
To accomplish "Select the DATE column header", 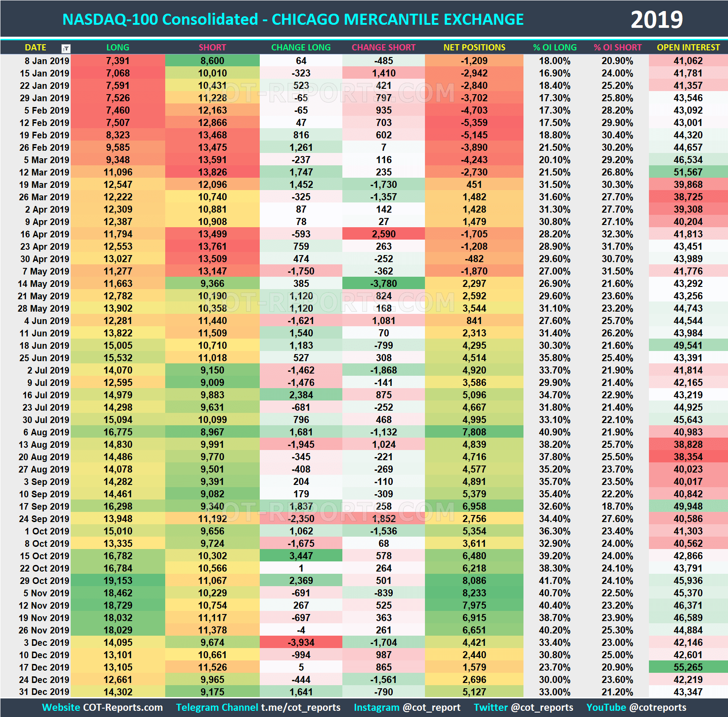I will point(35,48).
